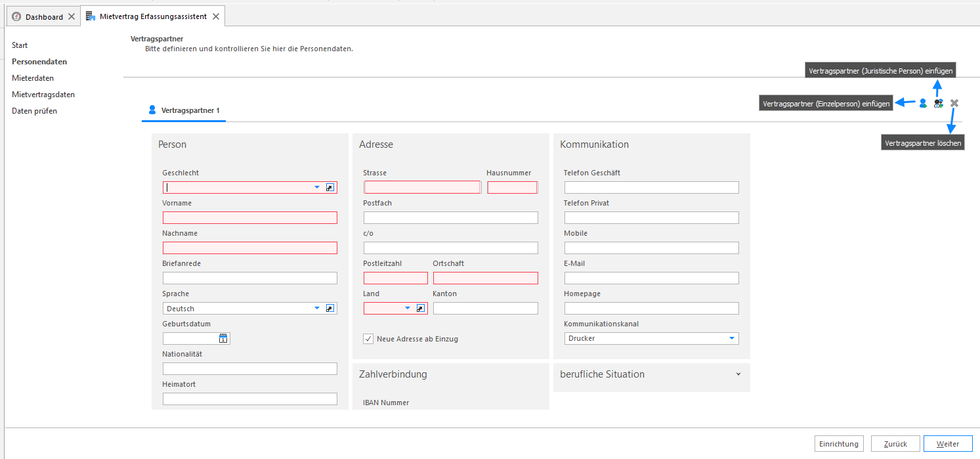Continue with the Weiter button

(948, 444)
